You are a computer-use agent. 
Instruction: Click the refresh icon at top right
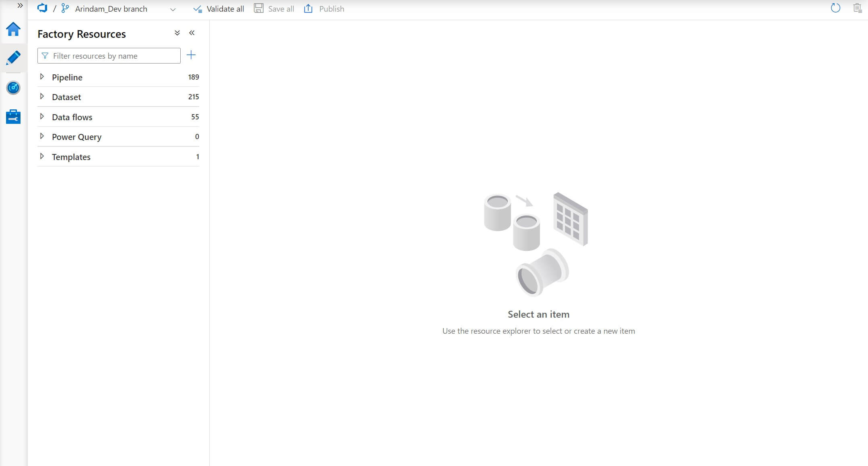[835, 8]
